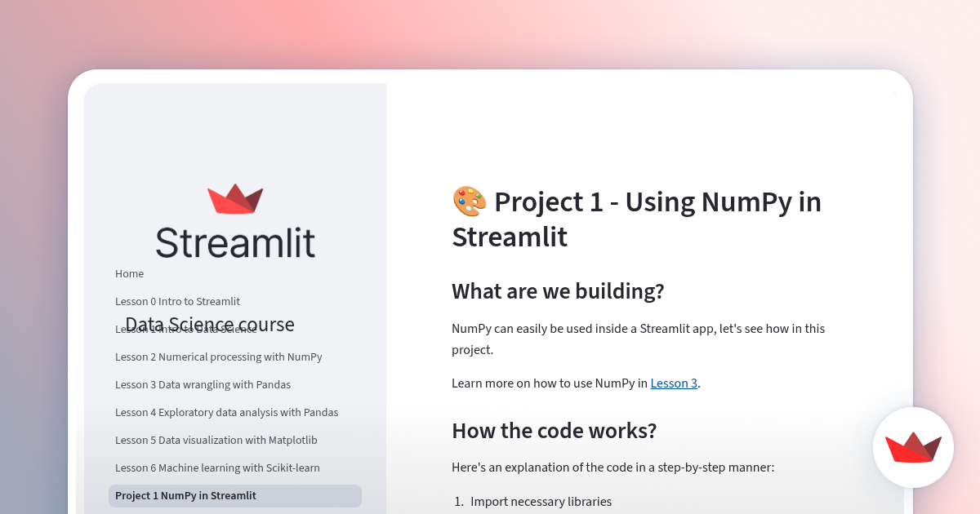980x514 pixels.
Task: Open Lesson 5 Data visualization with Matplotlib
Action: pyautogui.click(x=216, y=440)
